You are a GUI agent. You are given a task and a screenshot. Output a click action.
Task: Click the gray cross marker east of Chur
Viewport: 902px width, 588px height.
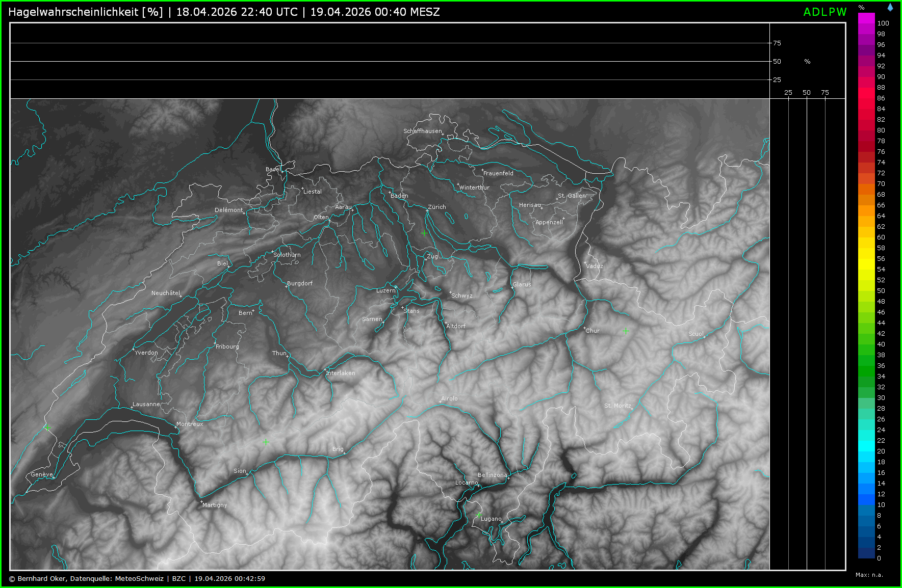pyautogui.click(x=626, y=331)
